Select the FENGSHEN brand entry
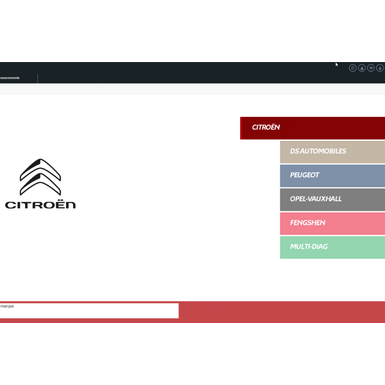This screenshot has height=385, width=385. [x=332, y=223]
